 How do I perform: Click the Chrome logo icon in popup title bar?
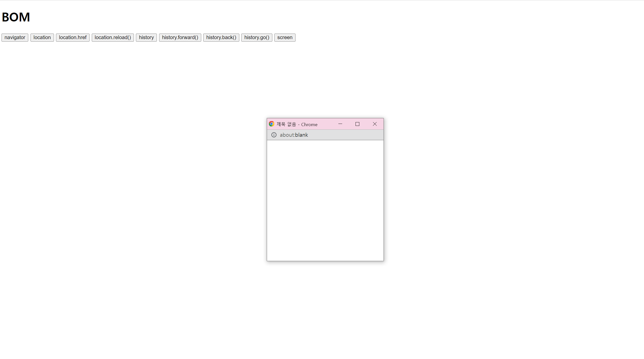coord(271,124)
